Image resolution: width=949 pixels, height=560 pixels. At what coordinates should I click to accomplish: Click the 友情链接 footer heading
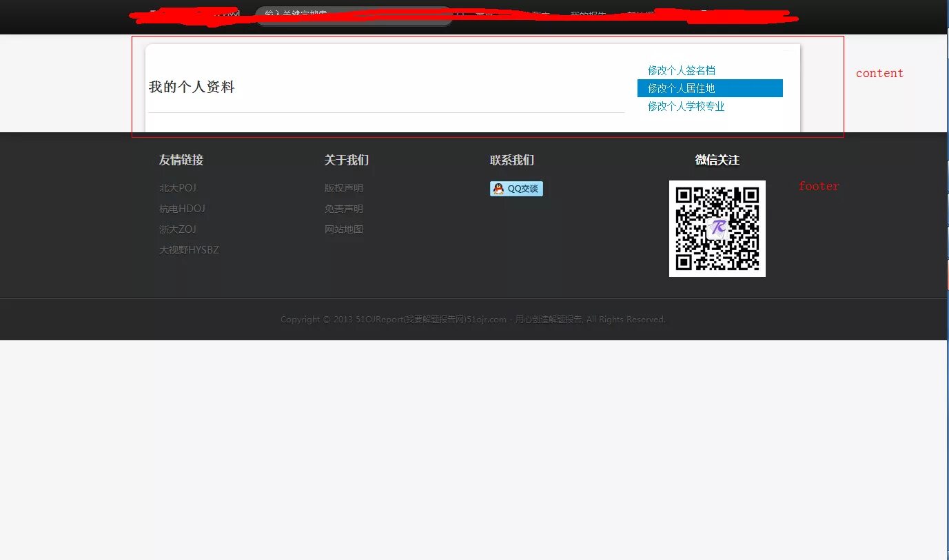coord(181,160)
